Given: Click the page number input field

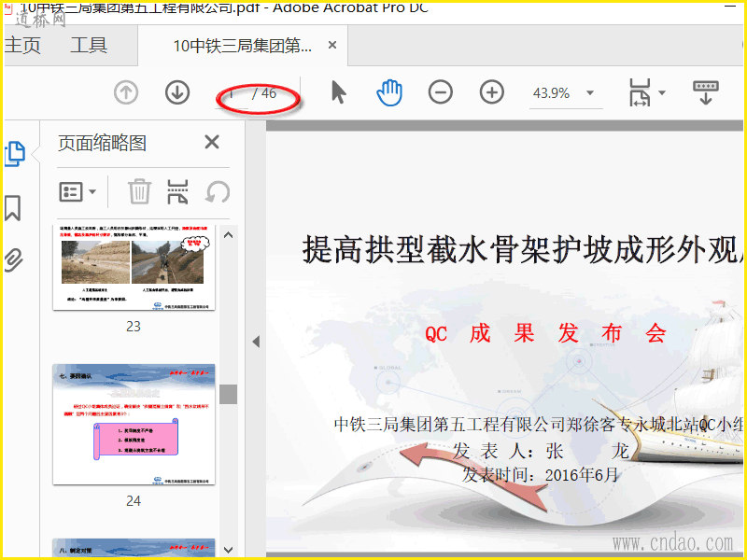Looking at the screenshot, I should coord(232,94).
